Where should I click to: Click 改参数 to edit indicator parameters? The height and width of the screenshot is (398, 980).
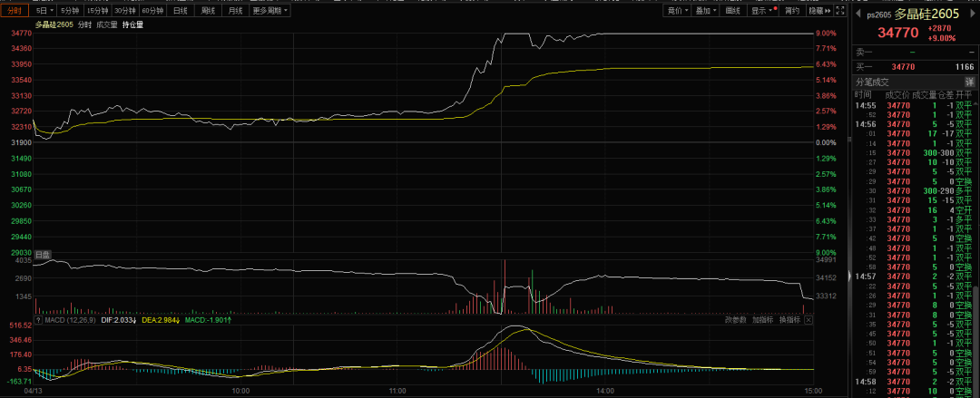[x=735, y=319]
